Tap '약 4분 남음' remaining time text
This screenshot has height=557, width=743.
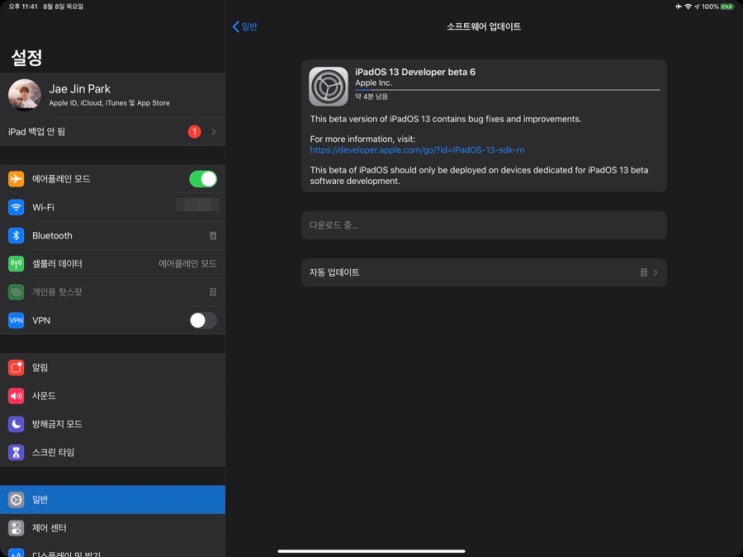372,96
